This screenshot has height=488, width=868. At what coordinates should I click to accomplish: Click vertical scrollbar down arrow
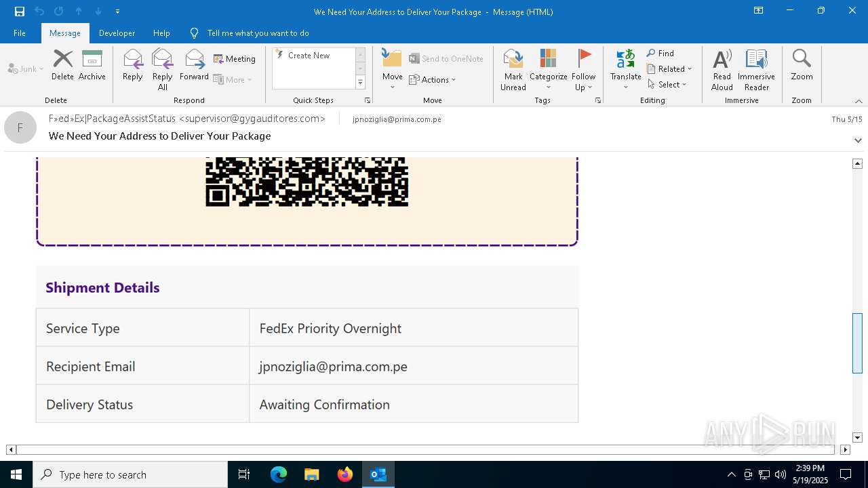857,438
